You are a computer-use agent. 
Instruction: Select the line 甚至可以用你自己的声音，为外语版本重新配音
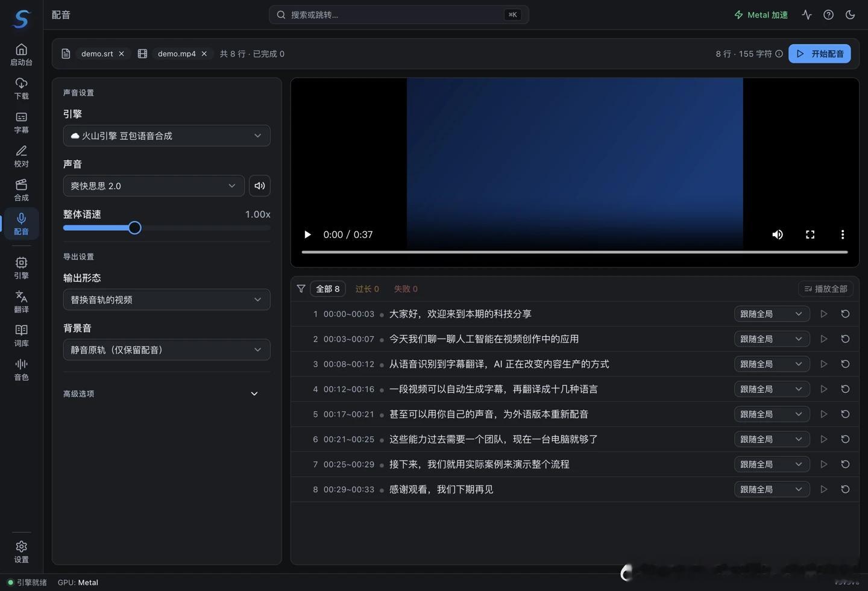tap(489, 414)
